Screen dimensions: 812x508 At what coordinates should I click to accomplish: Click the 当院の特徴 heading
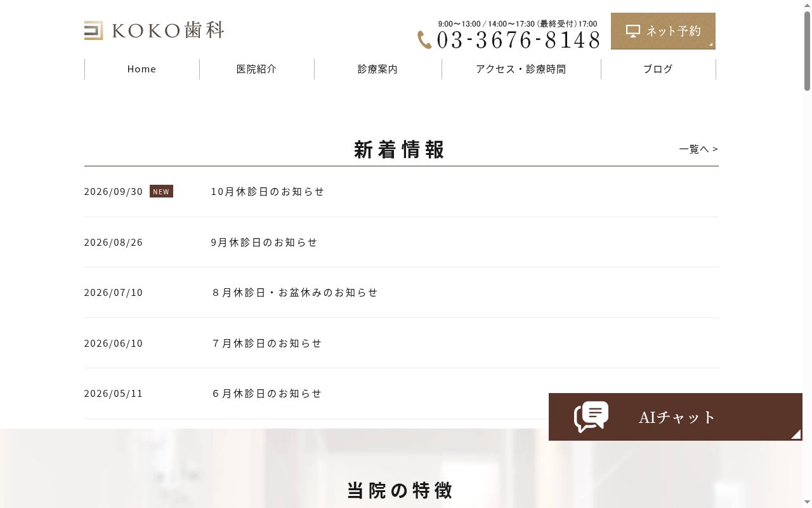[400, 490]
